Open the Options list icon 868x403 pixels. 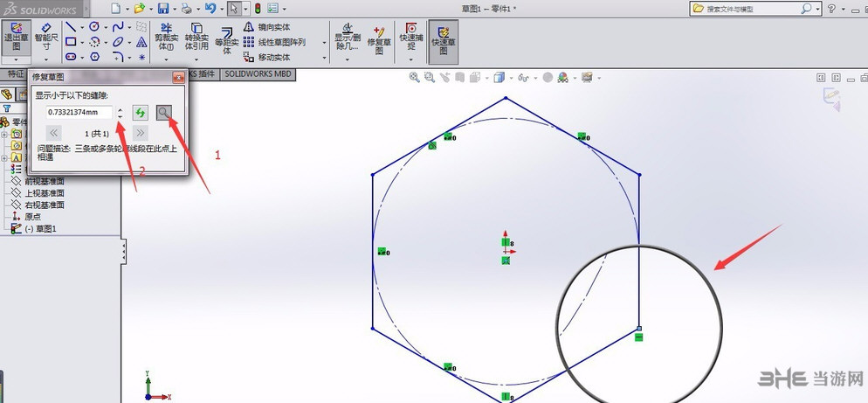click(273, 9)
